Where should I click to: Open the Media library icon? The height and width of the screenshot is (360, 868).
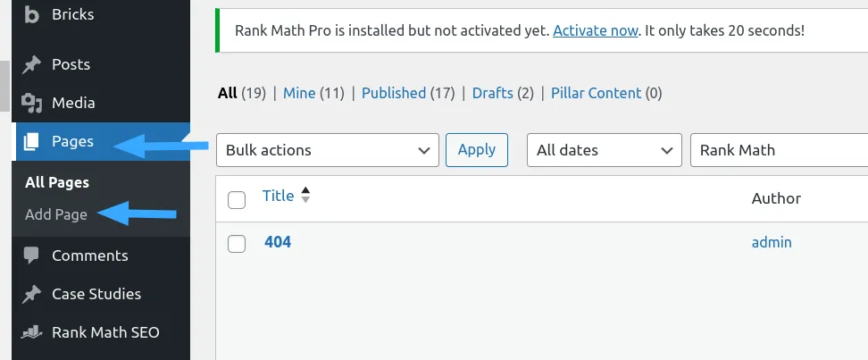coord(31,103)
